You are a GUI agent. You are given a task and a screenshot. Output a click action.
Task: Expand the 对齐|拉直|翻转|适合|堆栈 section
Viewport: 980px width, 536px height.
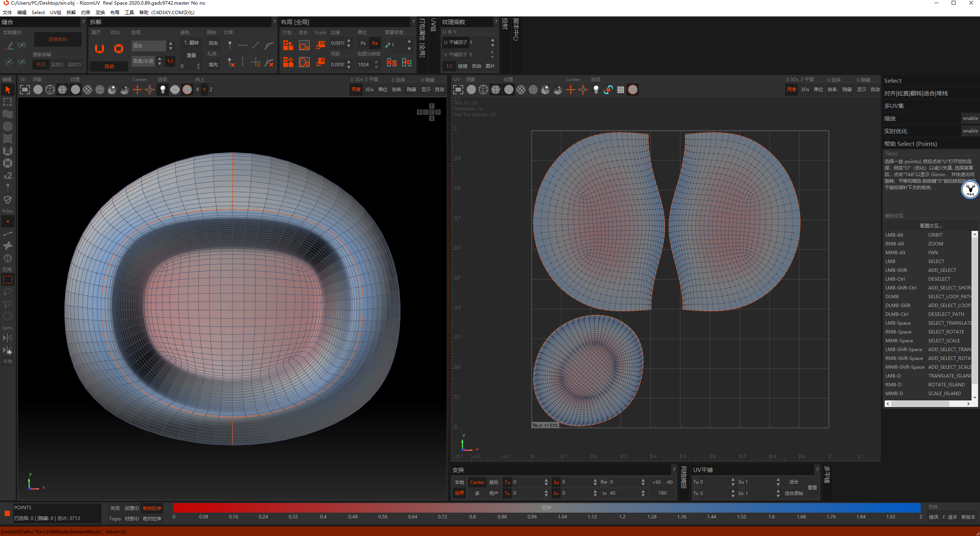pos(931,93)
